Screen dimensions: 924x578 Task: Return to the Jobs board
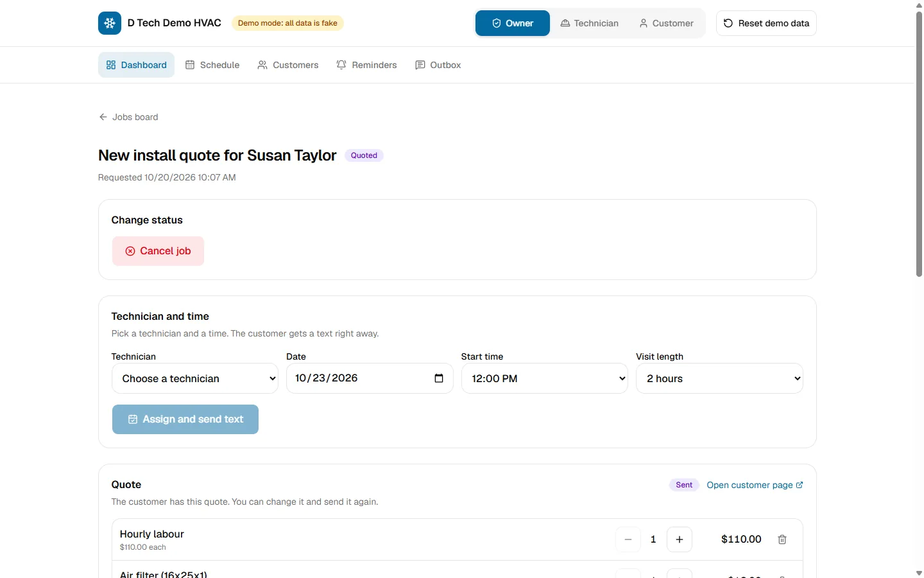tap(128, 117)
